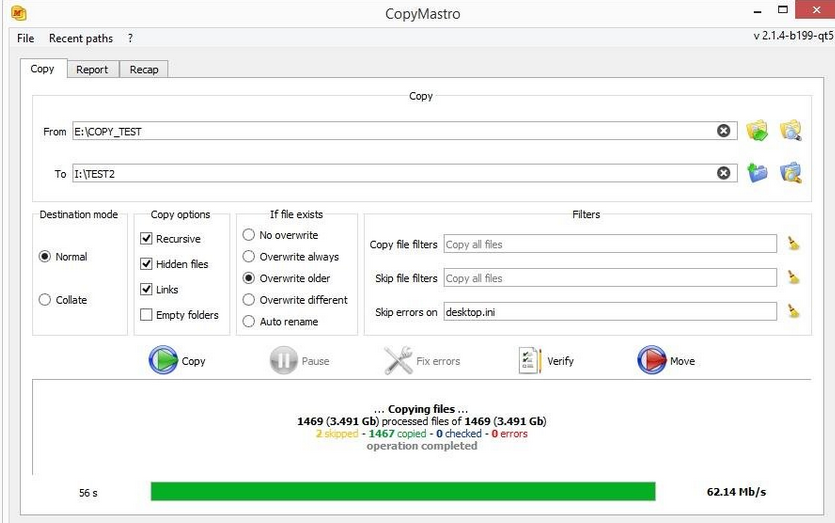The image size is (835, 523).
Task: Start the Copy operation
Action: point(177,361)
